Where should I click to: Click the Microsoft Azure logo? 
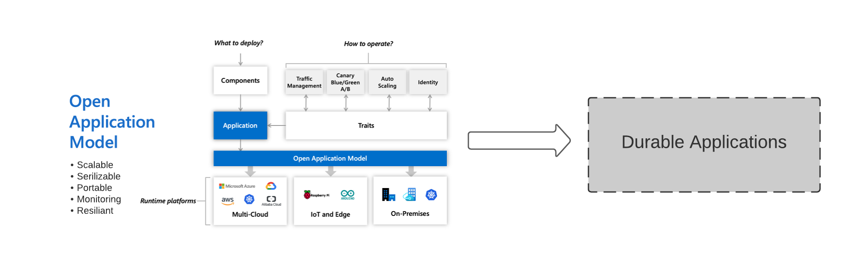click(x=237, y=186)
